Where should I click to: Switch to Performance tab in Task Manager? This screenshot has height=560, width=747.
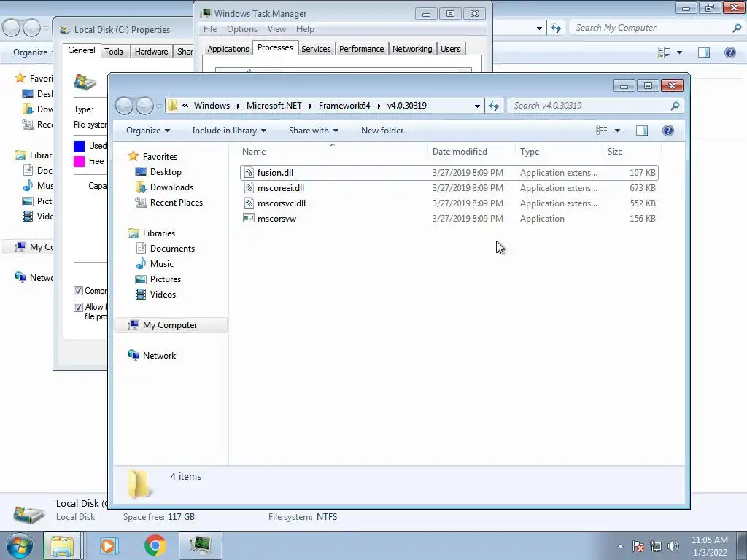[x=361, y=49]
